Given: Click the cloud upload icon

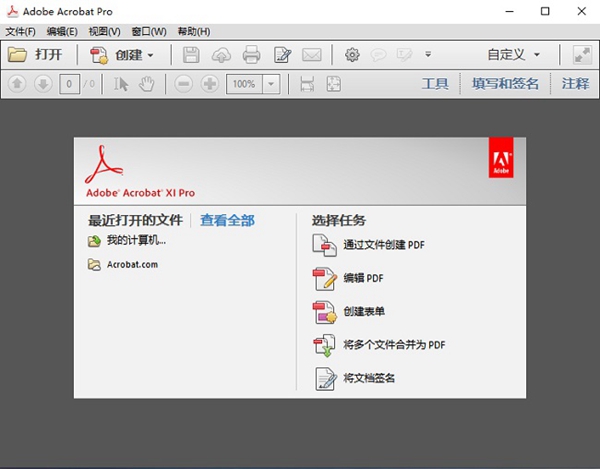Looking at the screenshot, I should tap(221, 55).
